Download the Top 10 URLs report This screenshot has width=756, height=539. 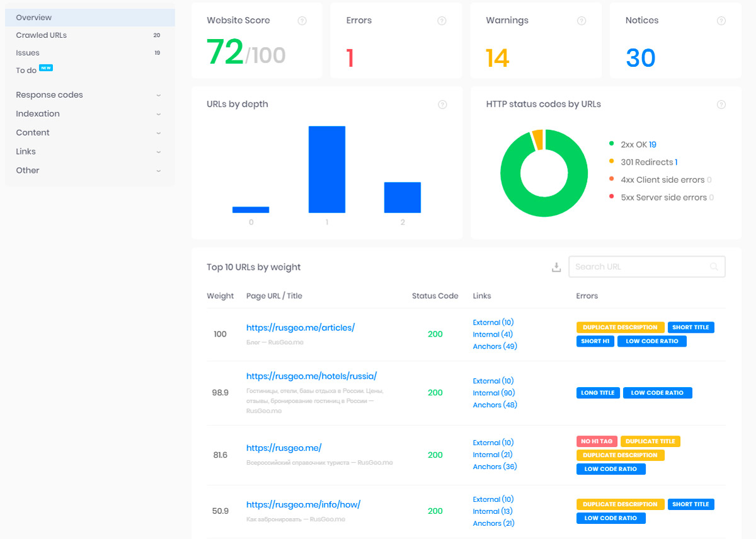coord(556,267)
